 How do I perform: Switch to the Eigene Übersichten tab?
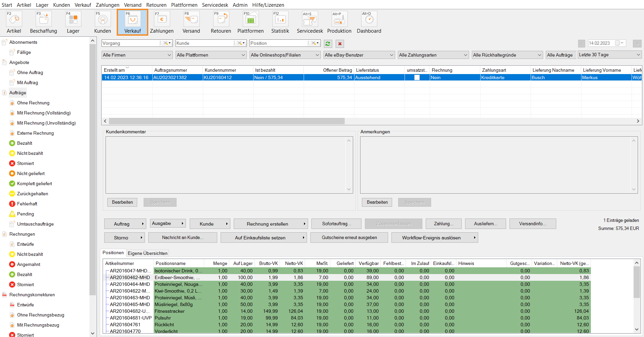148,253
